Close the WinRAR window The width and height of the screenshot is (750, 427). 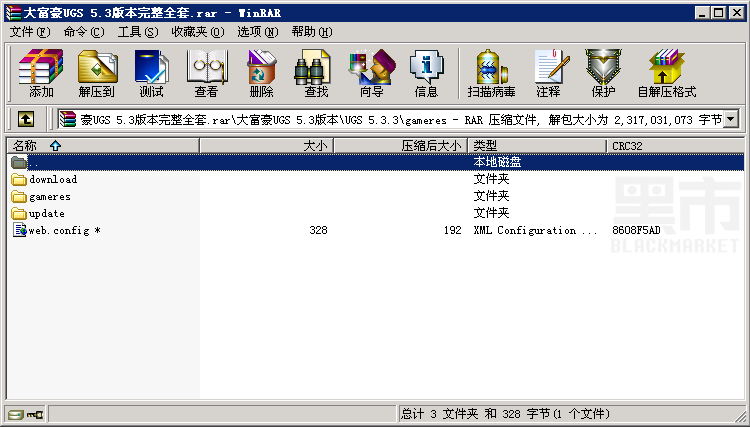[x=737, y=13]
